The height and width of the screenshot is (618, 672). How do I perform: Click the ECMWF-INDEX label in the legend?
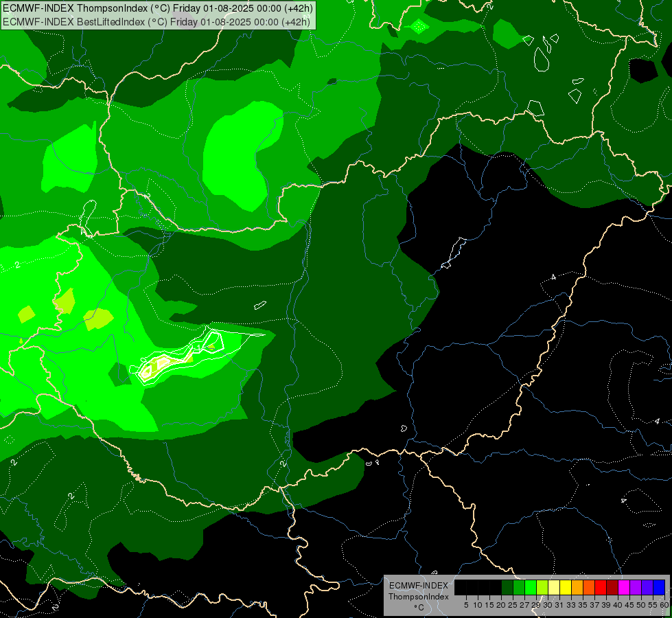pyautogui.click(x=419, y=586)
